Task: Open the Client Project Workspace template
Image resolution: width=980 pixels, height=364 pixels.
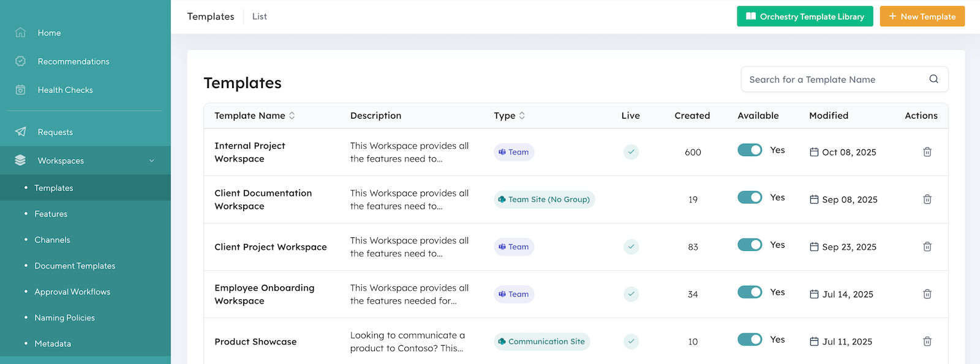Action: [x=270, y=247]
